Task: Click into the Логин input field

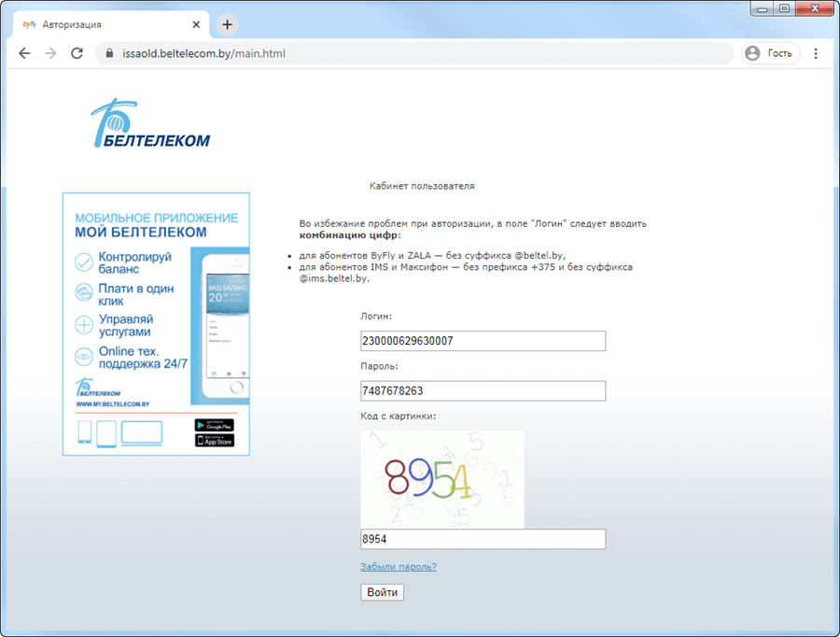Action: click(x=483, y=341)
